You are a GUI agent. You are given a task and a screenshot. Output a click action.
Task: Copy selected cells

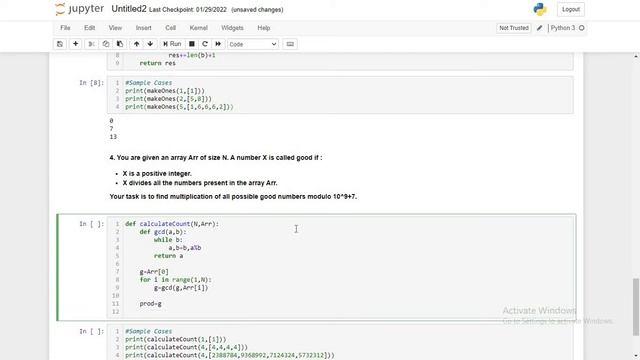click(x=106, y=44)
